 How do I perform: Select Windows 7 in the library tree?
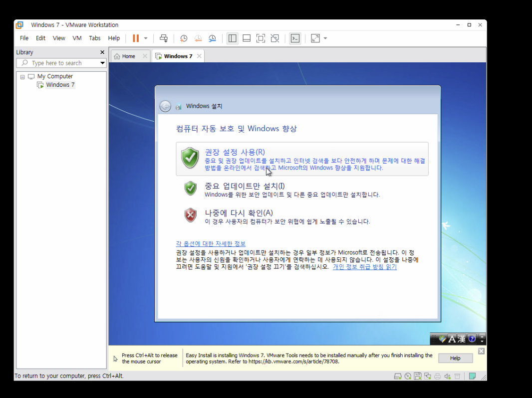60,85
